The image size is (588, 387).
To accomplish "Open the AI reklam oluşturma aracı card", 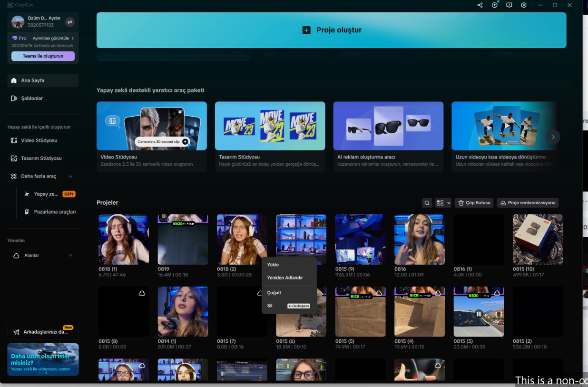I will (x=388, y=137).
